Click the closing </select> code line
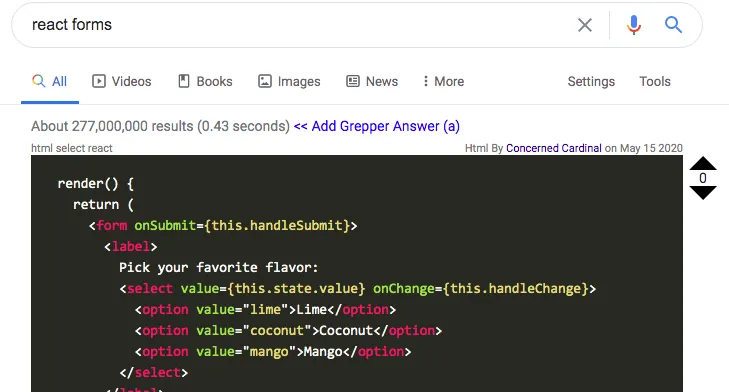The image size is (729, 392). click(153, 372)
